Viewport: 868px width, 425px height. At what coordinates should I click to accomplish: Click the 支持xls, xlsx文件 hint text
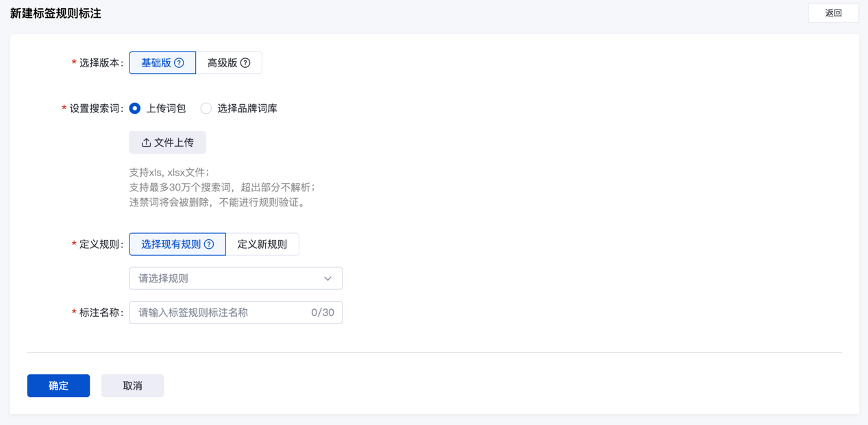pos(169,172)
